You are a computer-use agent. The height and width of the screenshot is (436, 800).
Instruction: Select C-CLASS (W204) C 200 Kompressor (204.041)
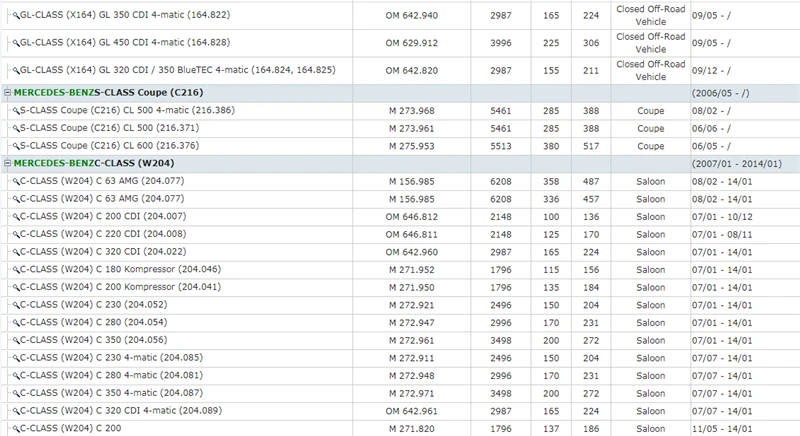(120, 287)
